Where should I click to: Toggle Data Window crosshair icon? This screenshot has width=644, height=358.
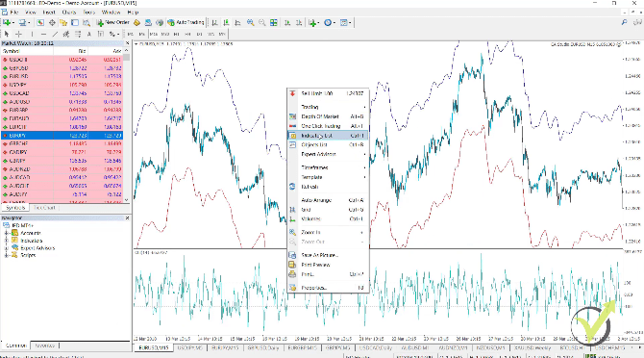click(52, 22)
